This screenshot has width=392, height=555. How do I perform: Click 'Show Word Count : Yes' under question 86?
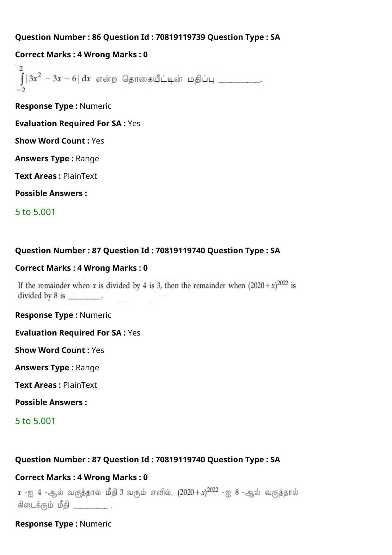pyautogui.click(x=59, y=141)
